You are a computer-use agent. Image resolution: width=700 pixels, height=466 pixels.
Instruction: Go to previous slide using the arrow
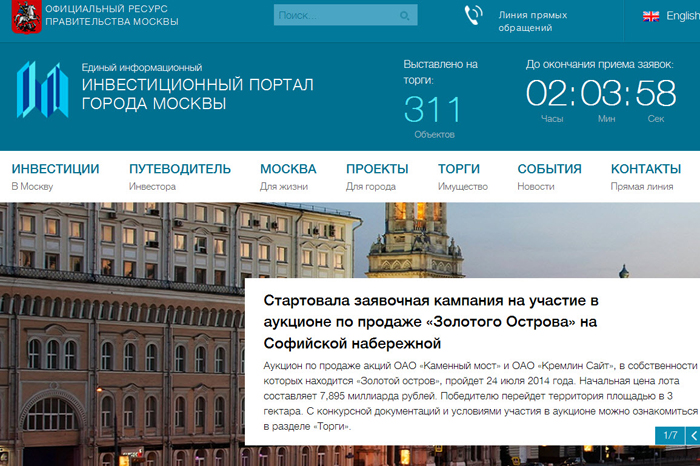click(693, 436)
